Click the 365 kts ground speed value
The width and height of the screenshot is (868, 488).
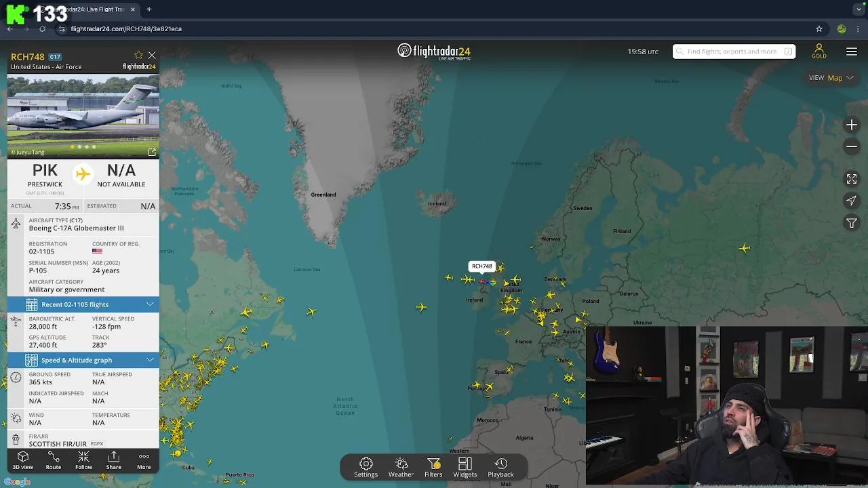40,382
